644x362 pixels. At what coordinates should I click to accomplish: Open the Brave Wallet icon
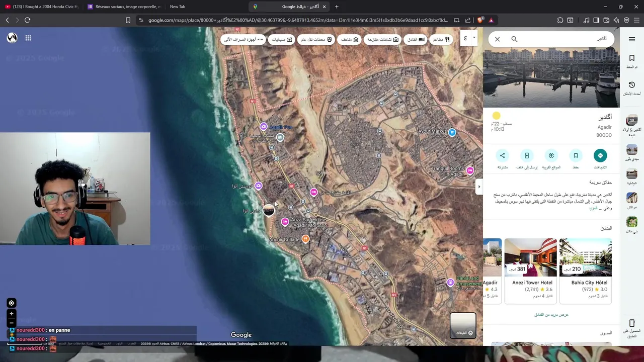(x=606, y=20)
